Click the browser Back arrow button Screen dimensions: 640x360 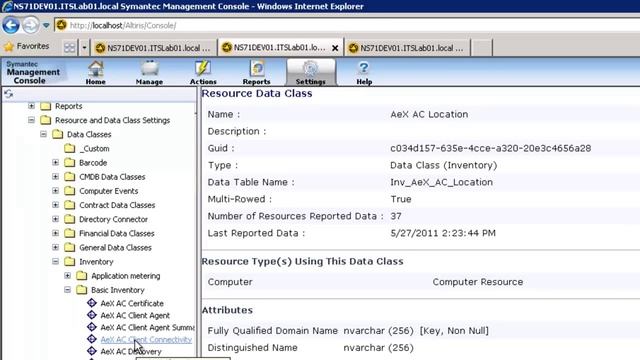tap(11, 25)
